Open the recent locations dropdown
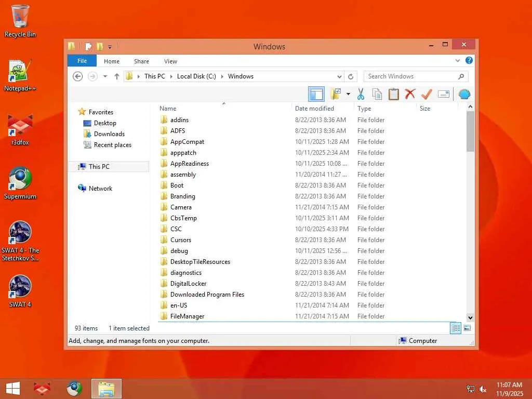 [x=105, y=76]
